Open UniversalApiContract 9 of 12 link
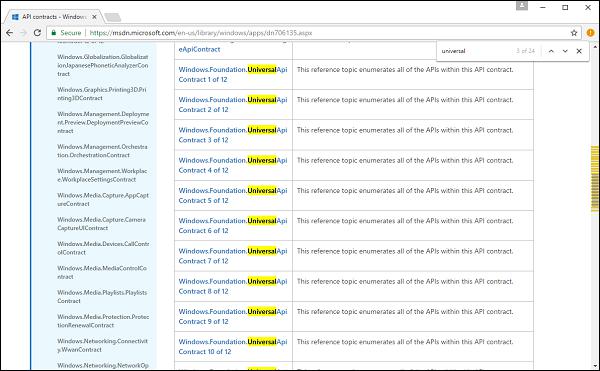The image size is (600, 371). click(233, 316)
